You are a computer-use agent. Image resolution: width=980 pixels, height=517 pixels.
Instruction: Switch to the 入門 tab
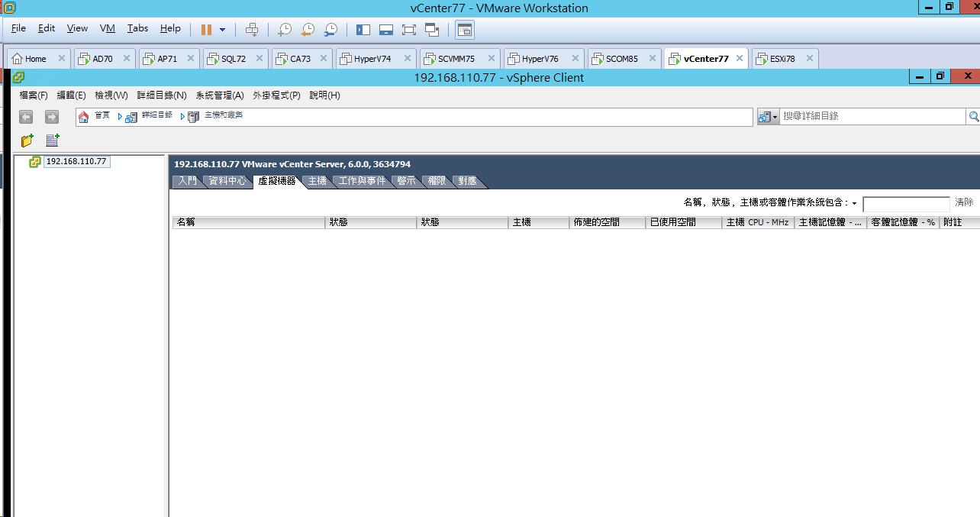pos(187,182)
